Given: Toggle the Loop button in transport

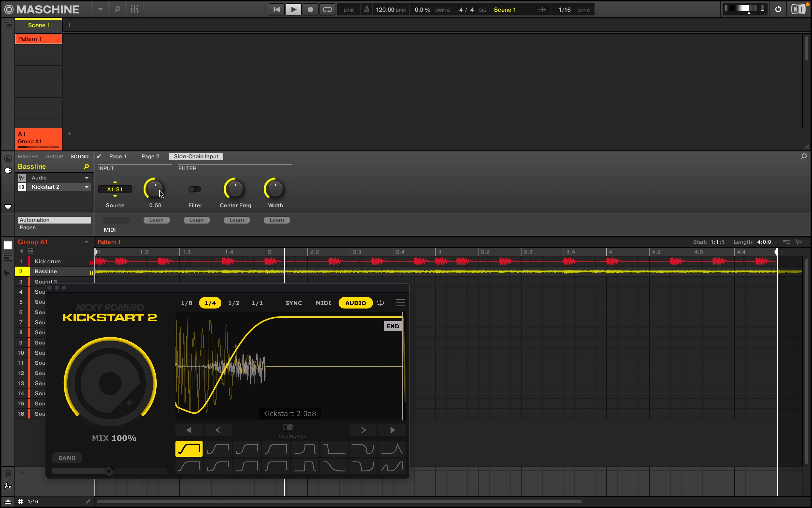Looking at the screenshot, I should tap(327, 9).
